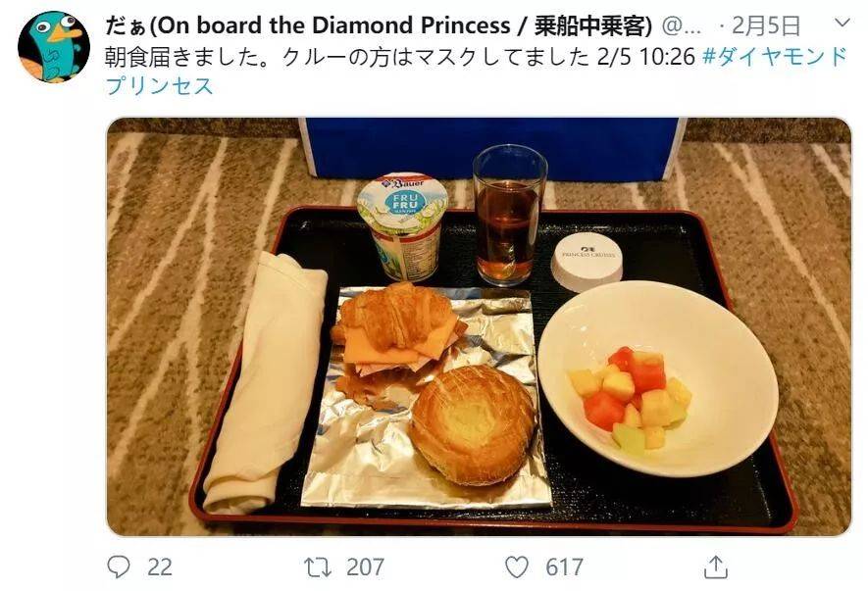868x591 pixels.
Task: Click the 2月5日 tweet date
Action: click(x=766, y=25)
